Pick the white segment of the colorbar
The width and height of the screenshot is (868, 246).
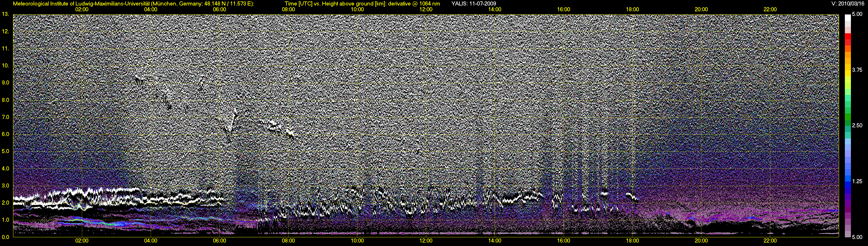click(x=848, y=18)
